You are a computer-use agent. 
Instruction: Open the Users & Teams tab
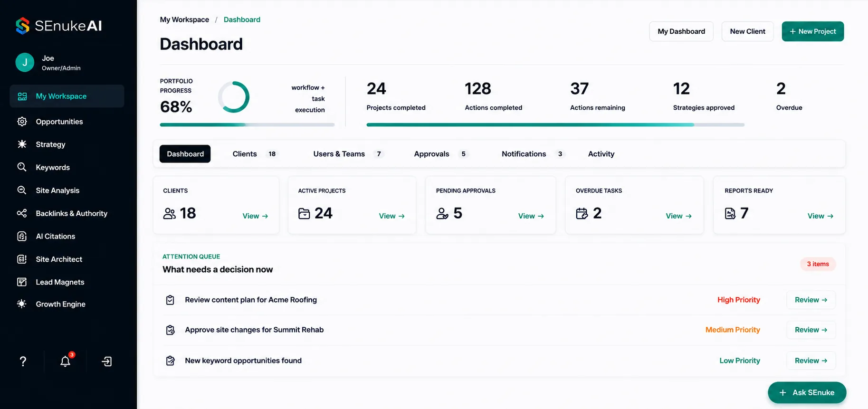pos(347,154)
